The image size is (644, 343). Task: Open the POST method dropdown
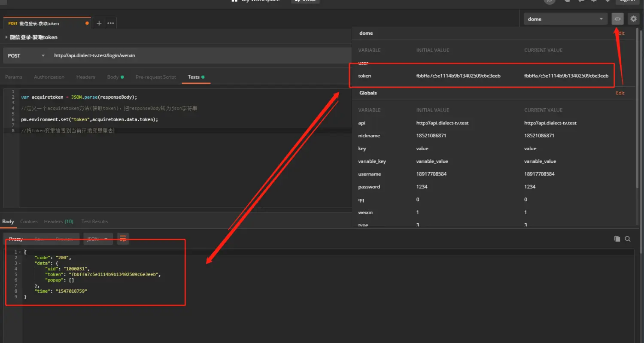click(26, 55)
